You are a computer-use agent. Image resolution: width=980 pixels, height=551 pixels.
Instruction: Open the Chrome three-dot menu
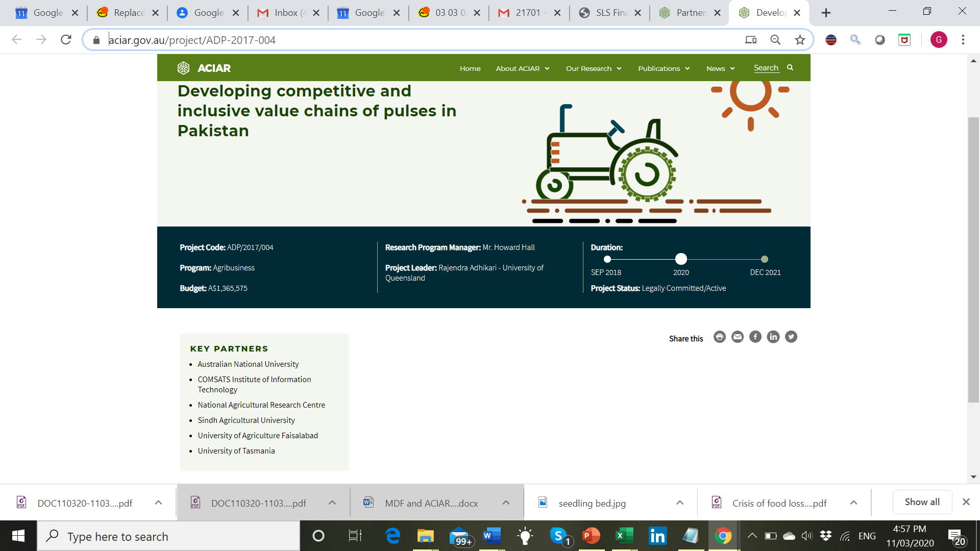[x=963, y=40]
